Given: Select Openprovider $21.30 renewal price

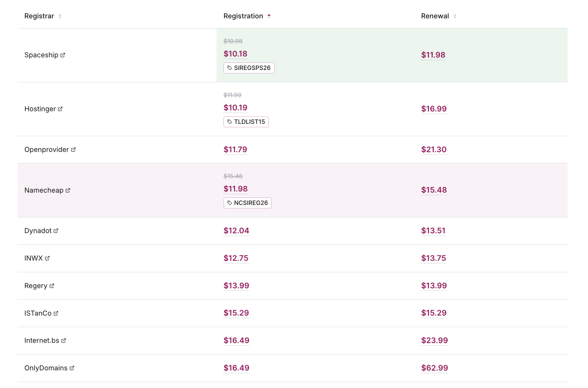Looking at the screenshot, I should [434, 150].
